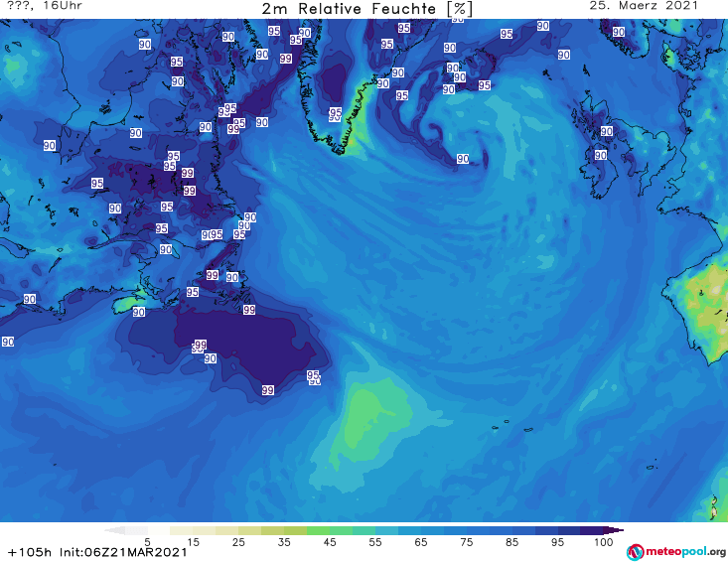Image resolution: width=728 pixels, height=562 pixels.
Task: Click the legend tick value 65
Action: [421, 542]
